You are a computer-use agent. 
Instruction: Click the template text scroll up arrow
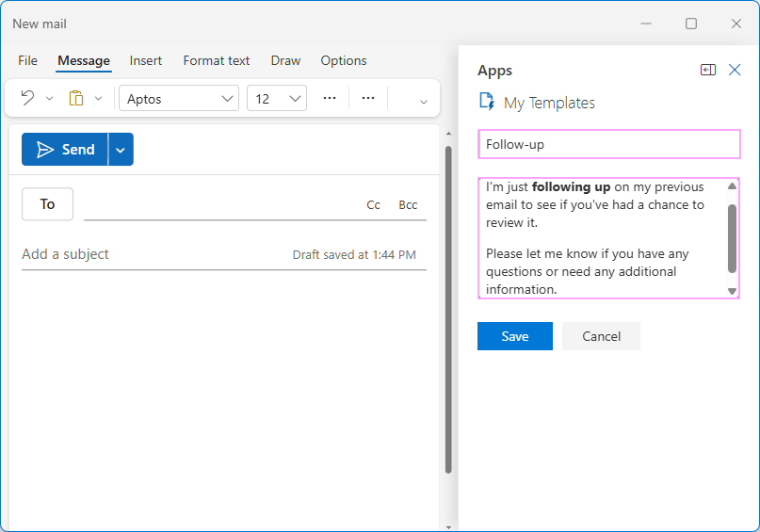733,186
